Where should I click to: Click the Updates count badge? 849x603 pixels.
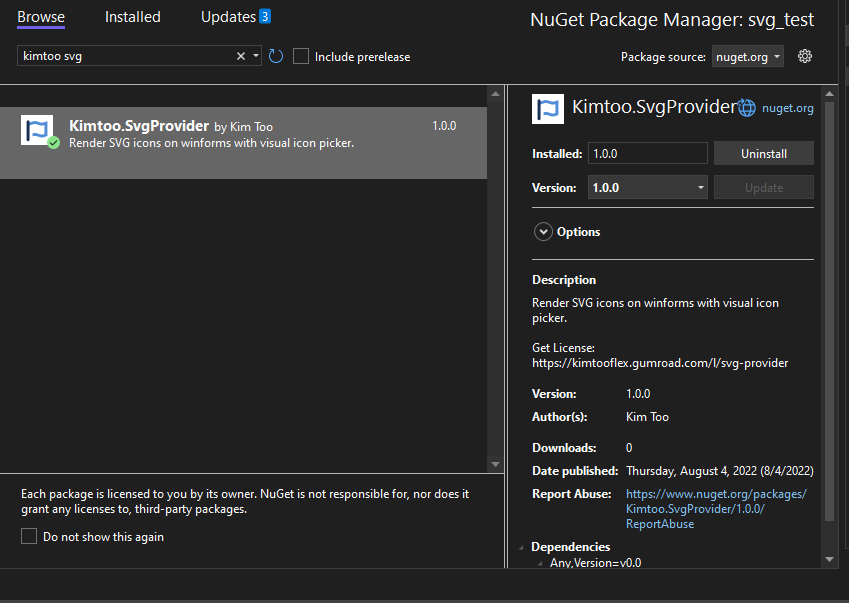[x=265, y=16]
